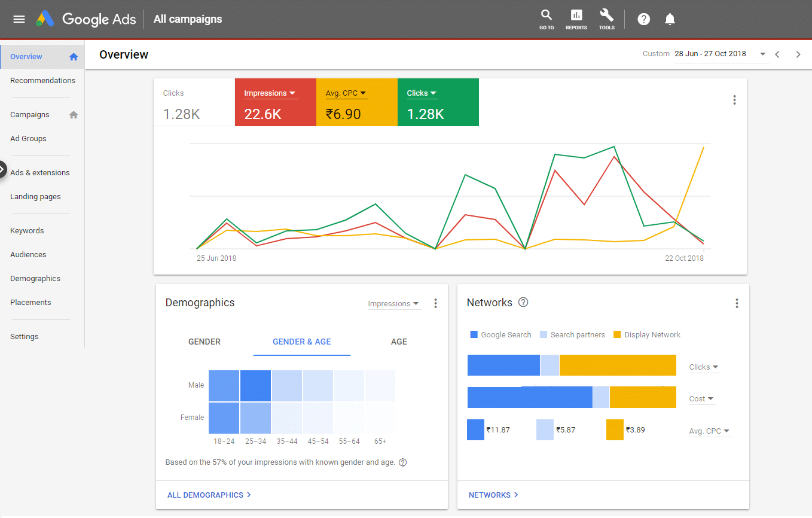Screen dimensions: 812x518
Task: Open the Impressions metric dropdown
Action: click(x=270, y=93)
